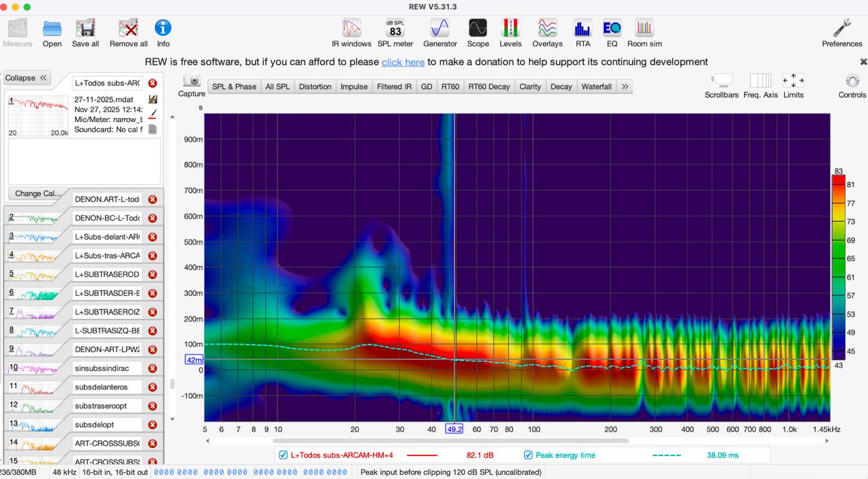Collapse the measurements side panel
Image resolution: width=868 pixels, height=479 pixels.
pyautogui.click(x=27, y=78)
